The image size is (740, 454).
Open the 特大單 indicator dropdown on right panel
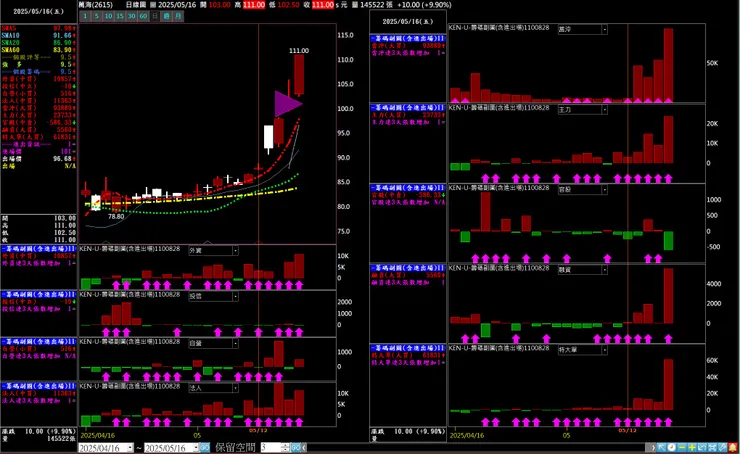pyautogui.click(x=604, y=350)
